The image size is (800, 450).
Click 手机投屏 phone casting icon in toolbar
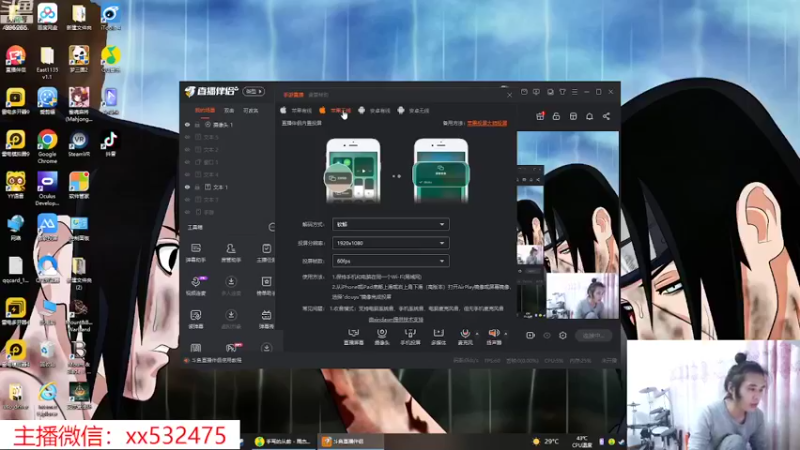pos(410,337)
